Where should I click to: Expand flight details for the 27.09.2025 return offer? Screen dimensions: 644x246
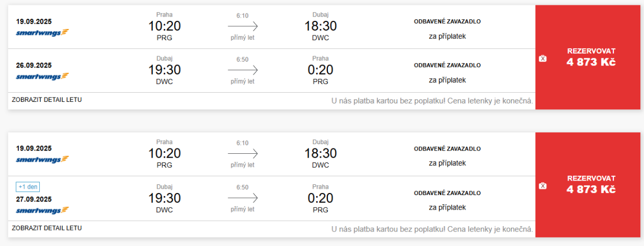click(x=47, y=228)
